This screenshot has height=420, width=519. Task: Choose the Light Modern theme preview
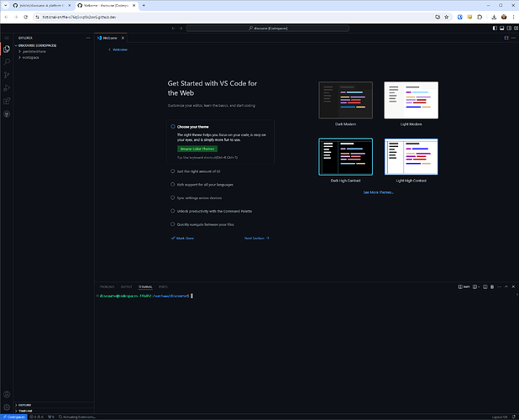click(412, 100)
